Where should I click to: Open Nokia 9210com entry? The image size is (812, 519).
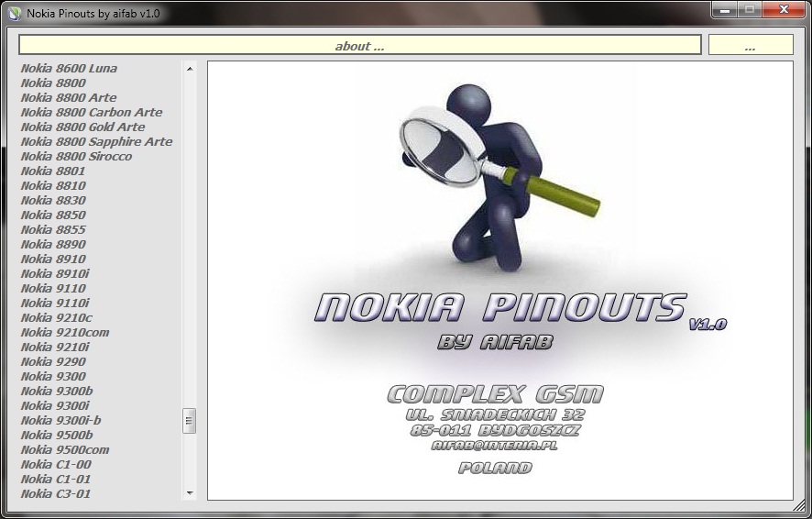pos(65,333)
